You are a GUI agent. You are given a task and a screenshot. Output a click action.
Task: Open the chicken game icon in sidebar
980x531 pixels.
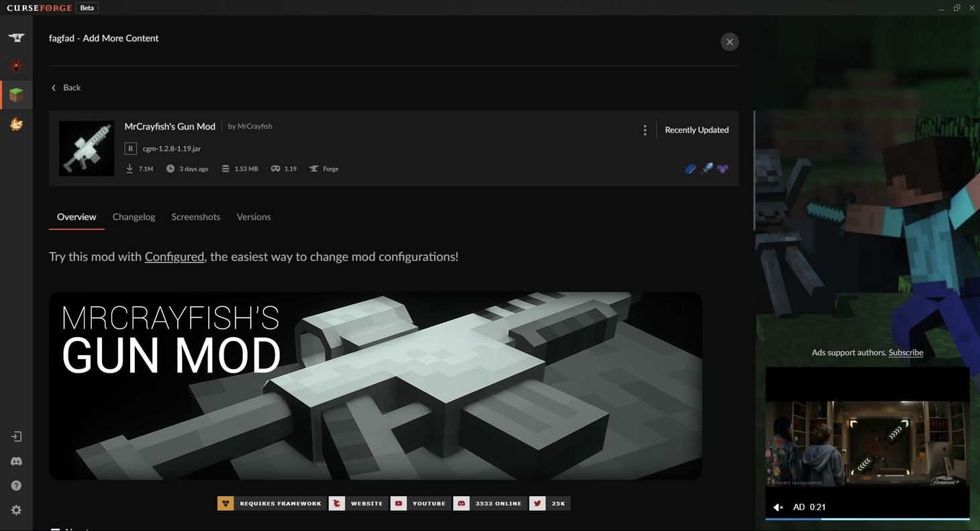point(16,124)
